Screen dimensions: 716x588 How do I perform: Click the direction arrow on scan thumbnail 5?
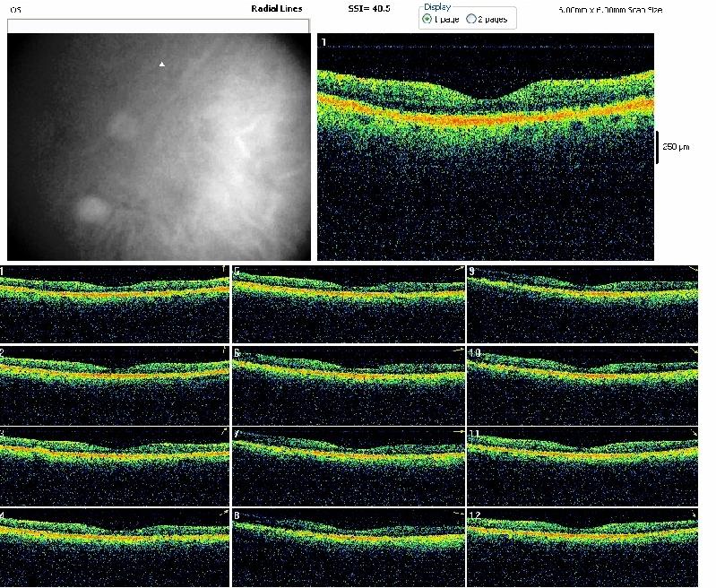pos(458,269)
